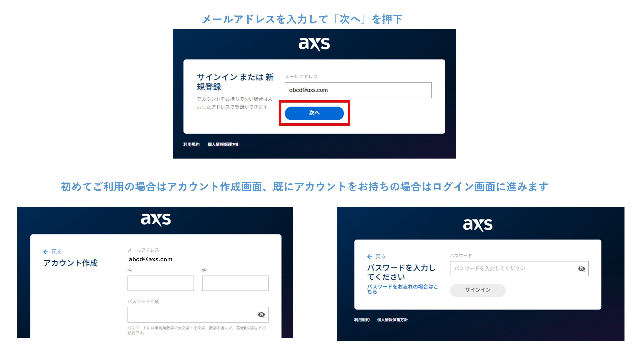Click the パスワードを入力してください password field
The width and height of the screenshot is (644, 361).
519,269
